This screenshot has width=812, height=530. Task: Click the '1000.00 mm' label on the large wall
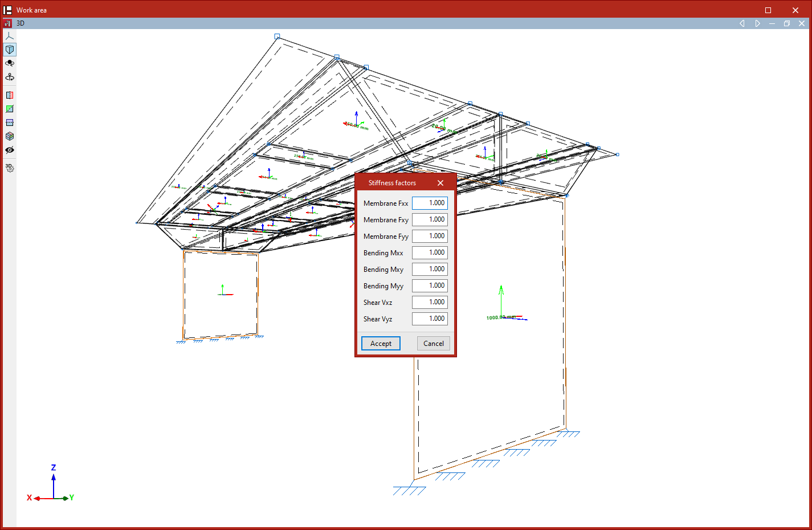[x=501, y=317]
